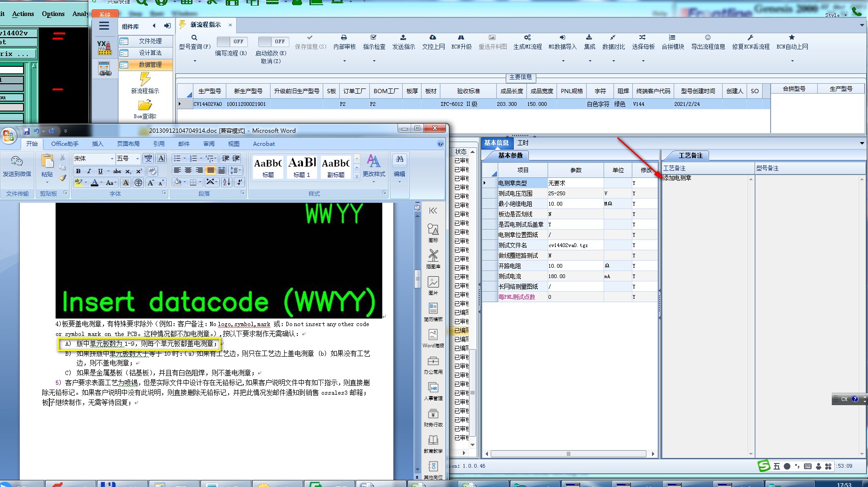
Task: Click Word sort A-Z icon
Action: click(226, 182)
